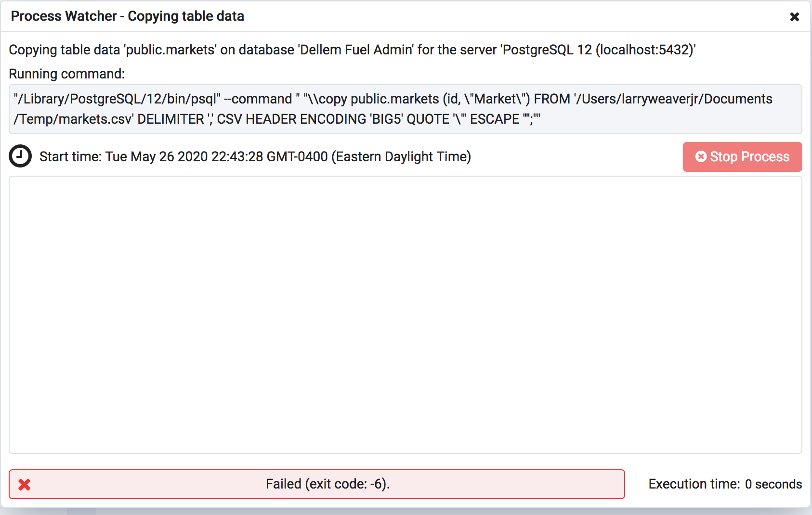Click the Failed (exit code: -6) message

(x=327, y=484)
